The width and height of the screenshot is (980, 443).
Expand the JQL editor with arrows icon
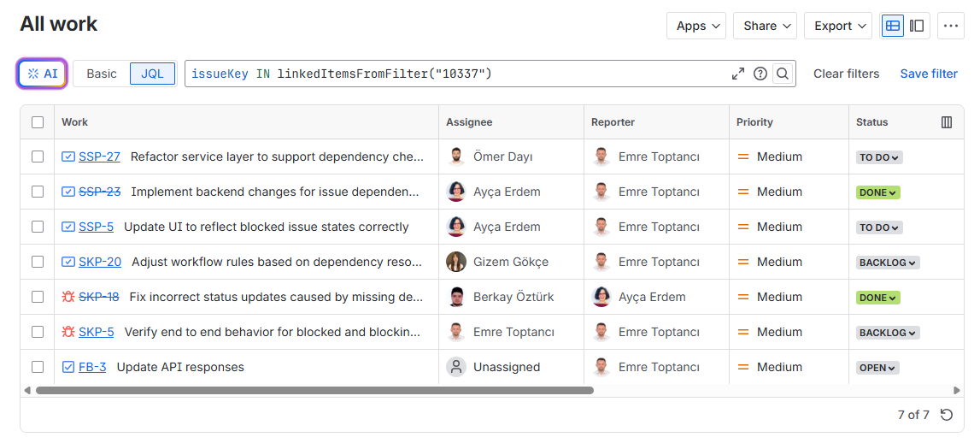coord(738,74)
